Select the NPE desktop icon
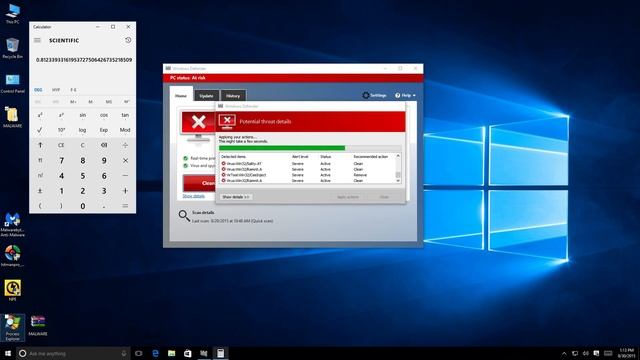 click(x=12, y=290)
